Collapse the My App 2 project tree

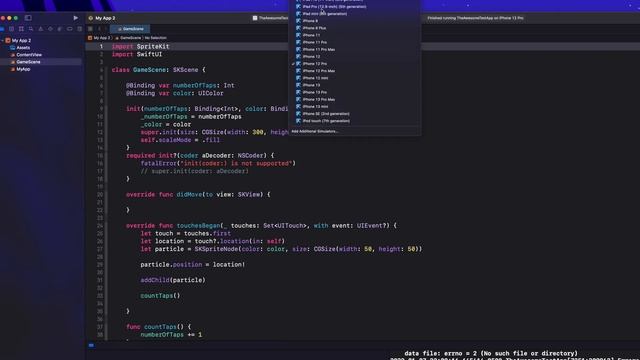pos(3,40)
